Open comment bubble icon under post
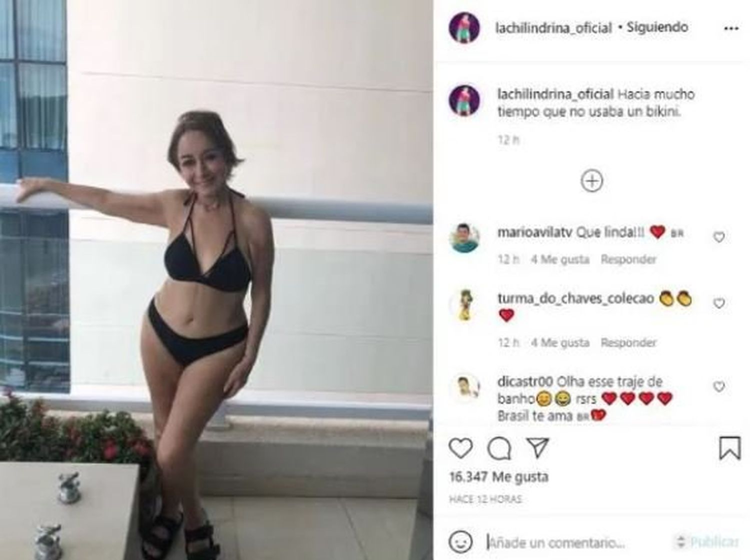The image size is (750, 560). 499,449
